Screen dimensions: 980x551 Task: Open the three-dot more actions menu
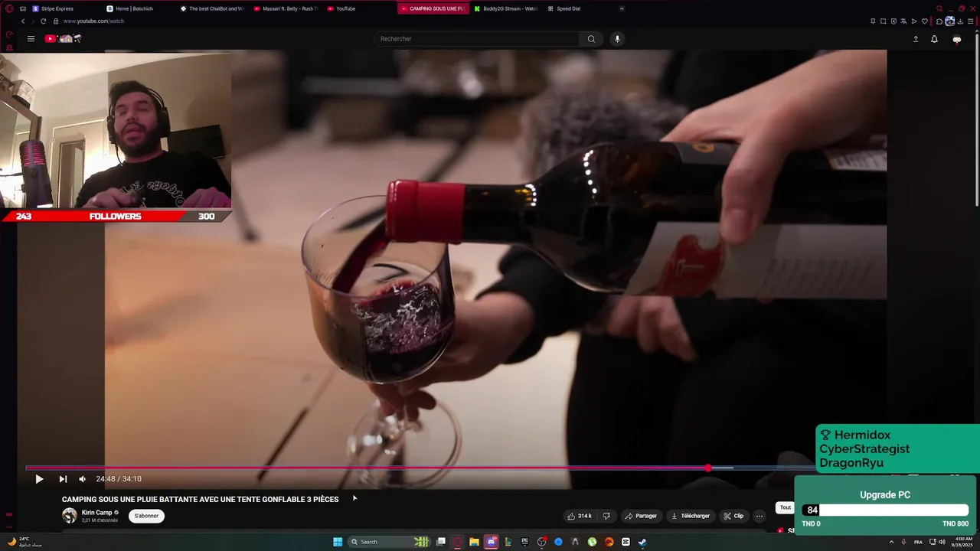759,516
